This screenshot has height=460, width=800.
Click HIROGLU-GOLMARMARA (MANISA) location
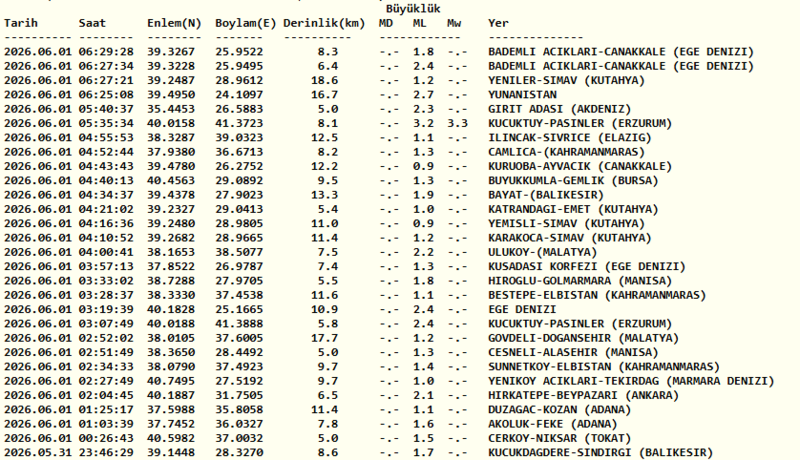point(580,280)
